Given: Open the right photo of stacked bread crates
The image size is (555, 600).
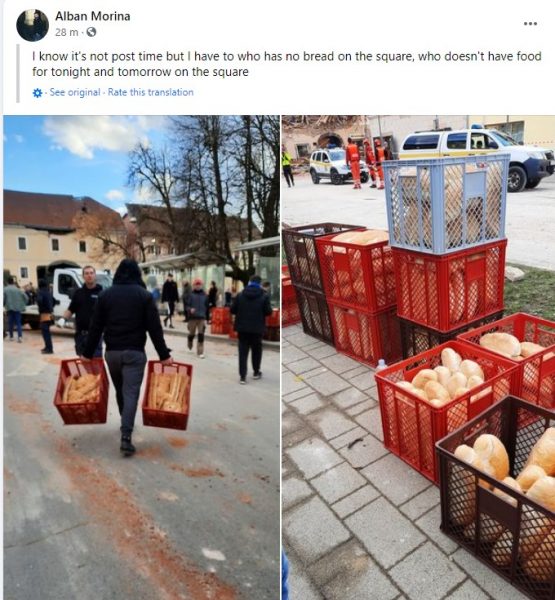Looking at the screenshot, I should tap(418, 357).
